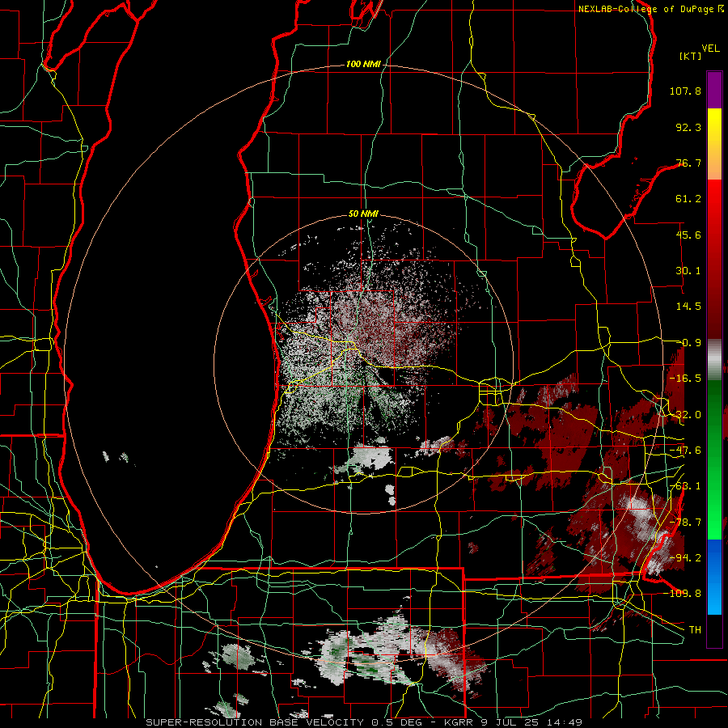
Task: Select the -63.1 scale value
Action: tap(685, 486)
